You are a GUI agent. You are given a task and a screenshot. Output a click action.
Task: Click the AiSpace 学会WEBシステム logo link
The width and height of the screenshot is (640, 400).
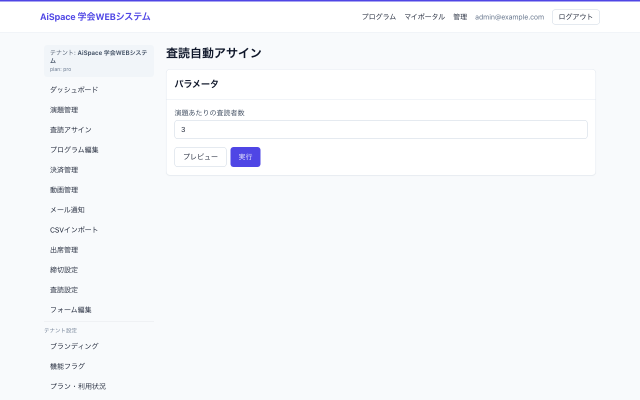pyautogui.click(x=95, y=17)
